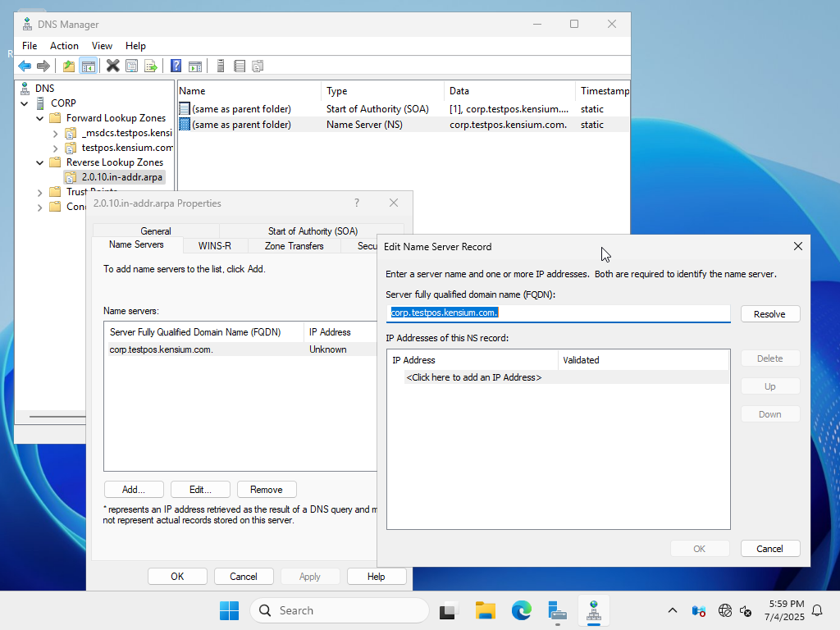Switch to Zone Transfers tab
Screen dimensions: 840x630
pos(294,246)
